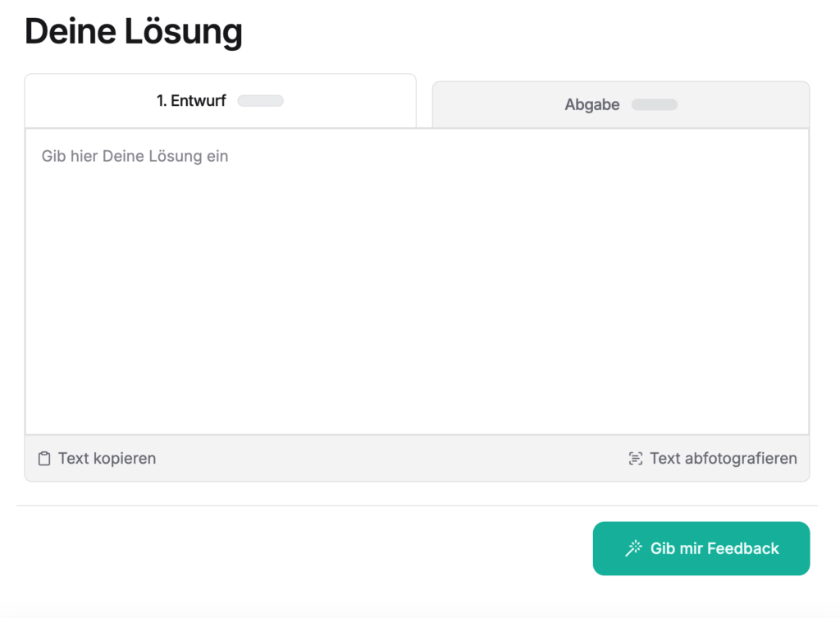This screenshot has height=618, width=840.
Task: Copy text using Text kopieren
Action: tap(97, 459)
